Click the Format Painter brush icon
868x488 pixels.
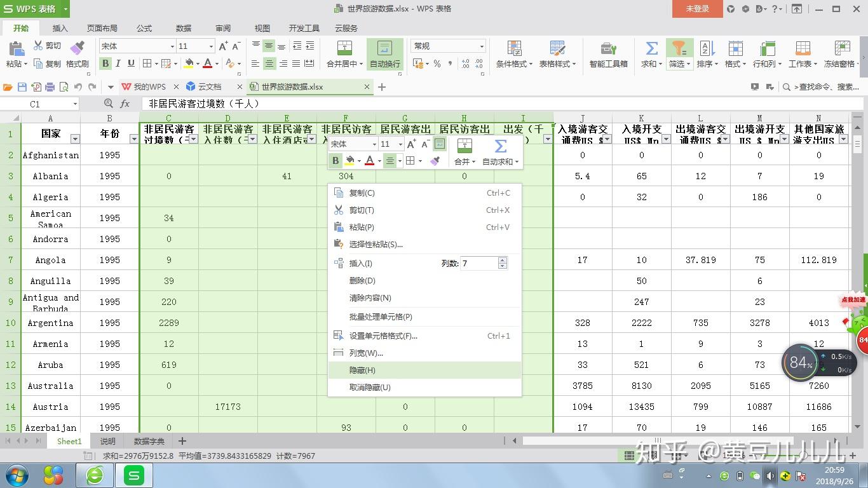point(77,48)
